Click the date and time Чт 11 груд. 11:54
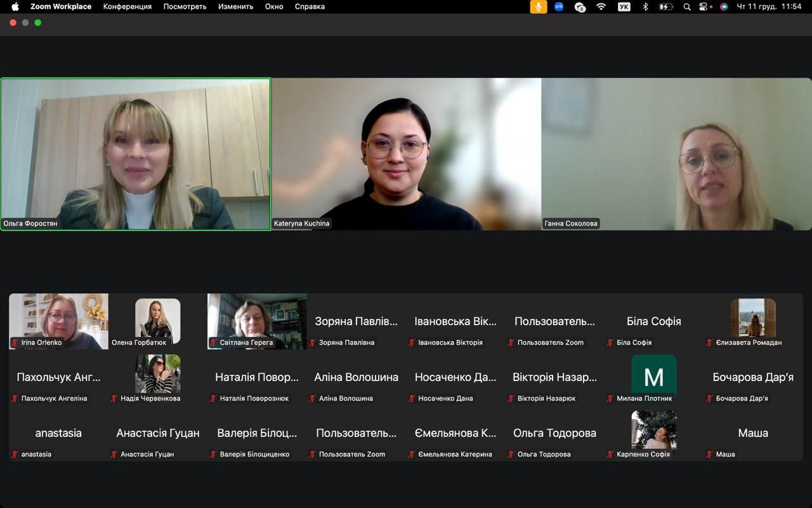Viewport: 812px width, 508px height. (769, 6)
